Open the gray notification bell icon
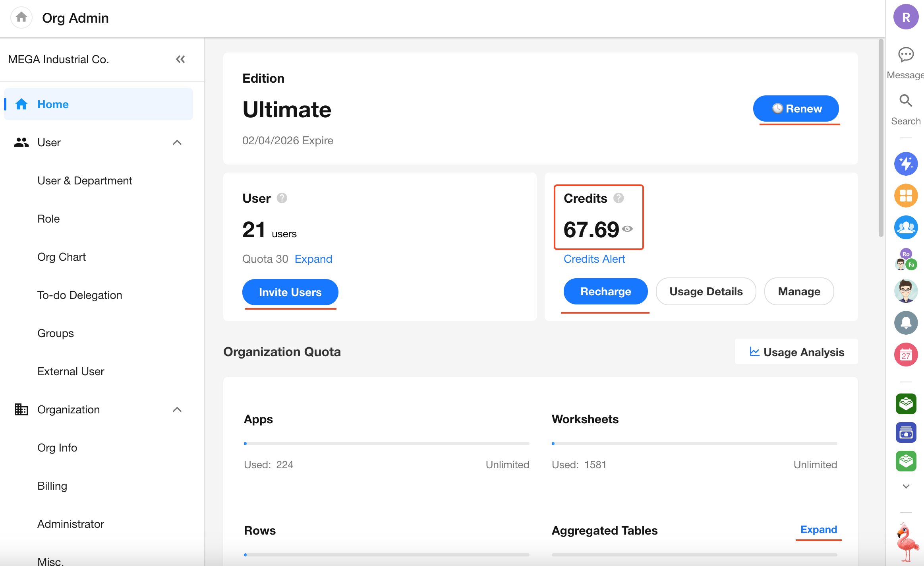This screenshot has width=924, height=566. click(x=906, y=322)
